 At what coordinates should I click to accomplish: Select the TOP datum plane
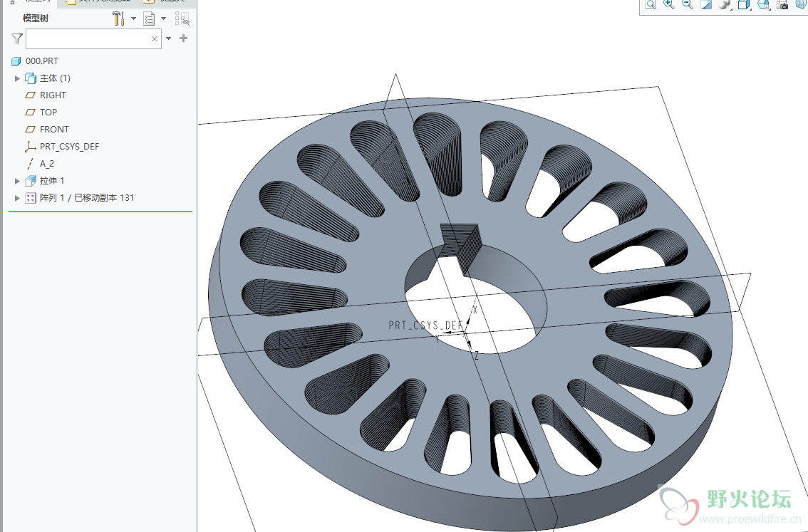(48, 113)
